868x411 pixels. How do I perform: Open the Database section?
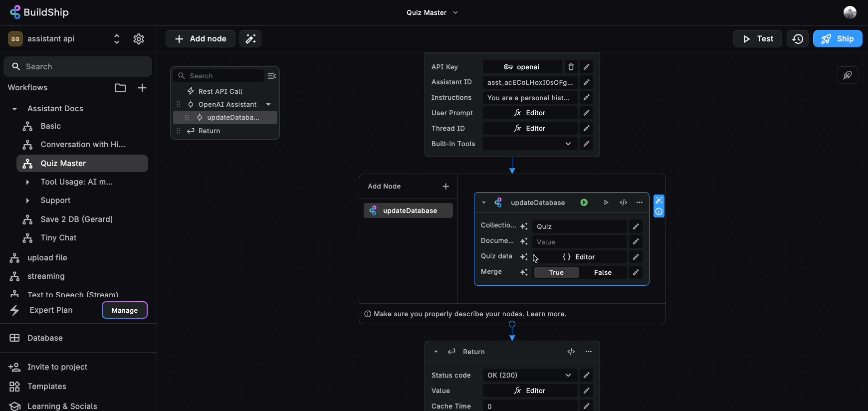click(x=45, y=338)
